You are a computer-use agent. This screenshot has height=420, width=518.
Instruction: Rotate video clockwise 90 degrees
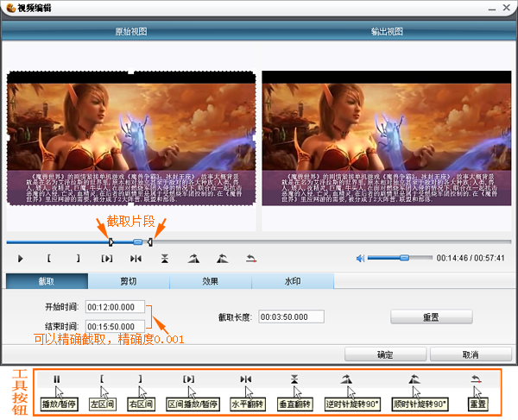pos(223,259)
